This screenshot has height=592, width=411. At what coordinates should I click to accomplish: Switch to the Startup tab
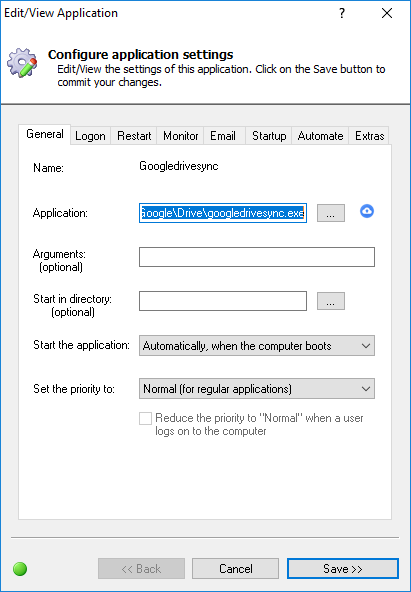point(269,136)
